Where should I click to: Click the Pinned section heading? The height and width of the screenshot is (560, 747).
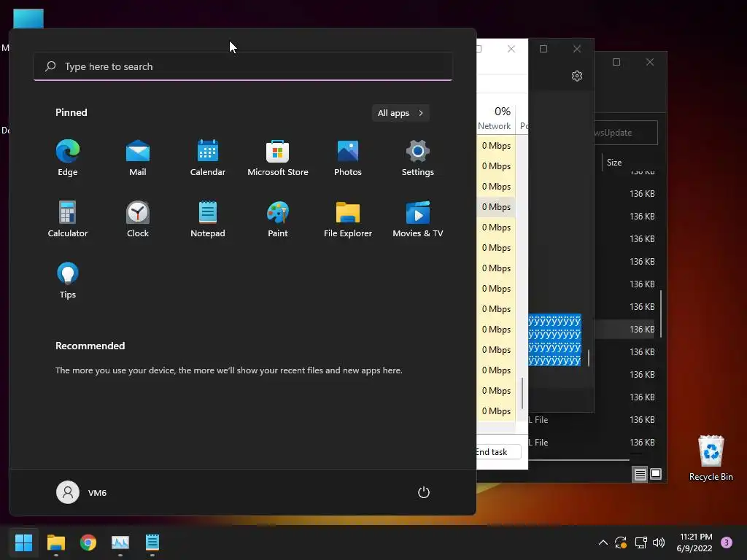[x=71, y=112]
